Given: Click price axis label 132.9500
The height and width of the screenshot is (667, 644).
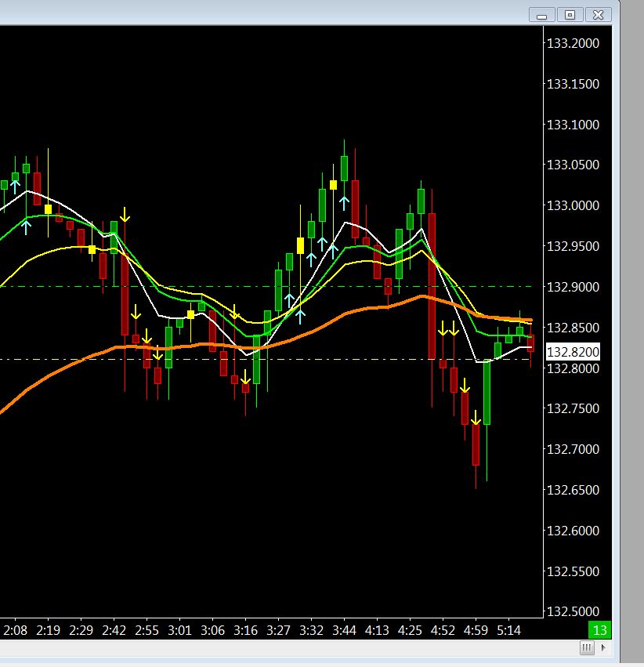Looking at the screenshot, I should tap(573, 246).
